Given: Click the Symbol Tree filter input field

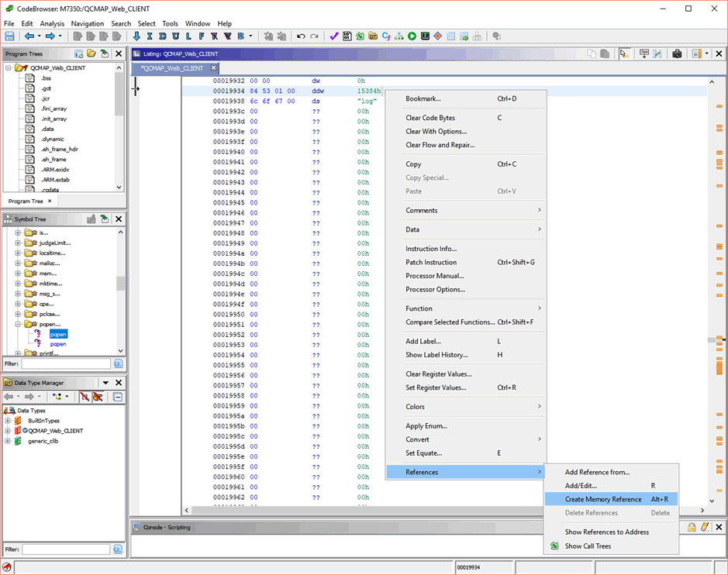Looking at the screenshot, I should point(66,363).
